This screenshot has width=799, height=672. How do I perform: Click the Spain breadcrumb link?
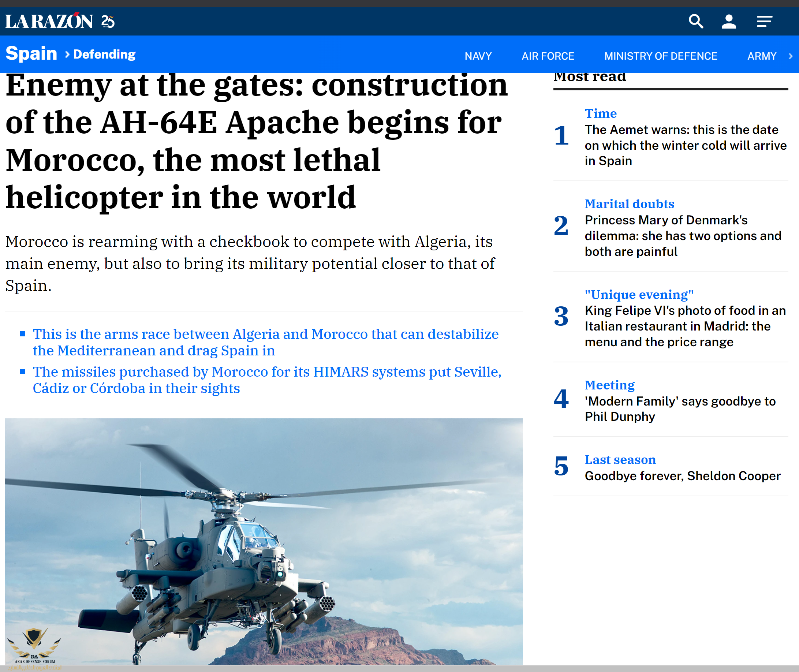[x=31, y=53]
